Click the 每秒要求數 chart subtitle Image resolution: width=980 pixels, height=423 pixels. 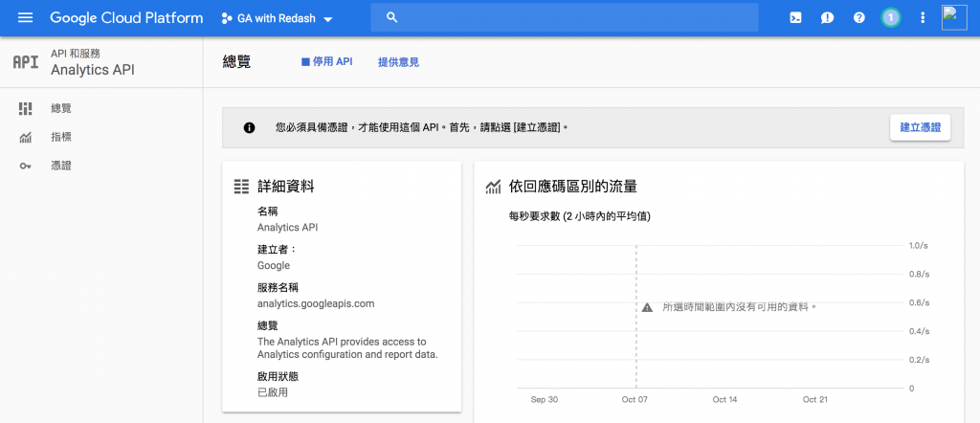click(581, 217)
